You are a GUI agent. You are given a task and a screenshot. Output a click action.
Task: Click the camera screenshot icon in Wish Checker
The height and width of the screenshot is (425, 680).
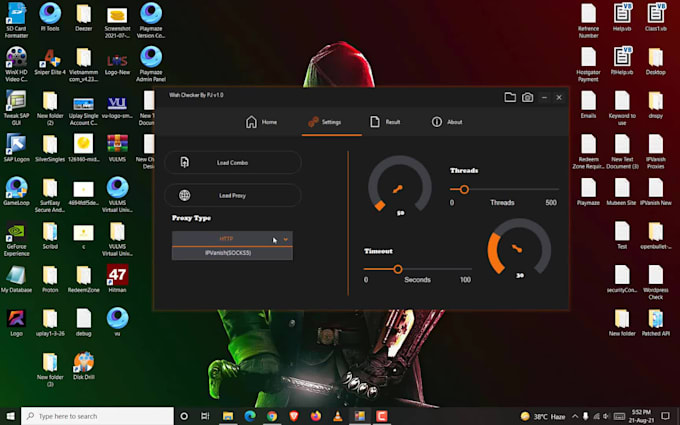(x=527, y=98)
